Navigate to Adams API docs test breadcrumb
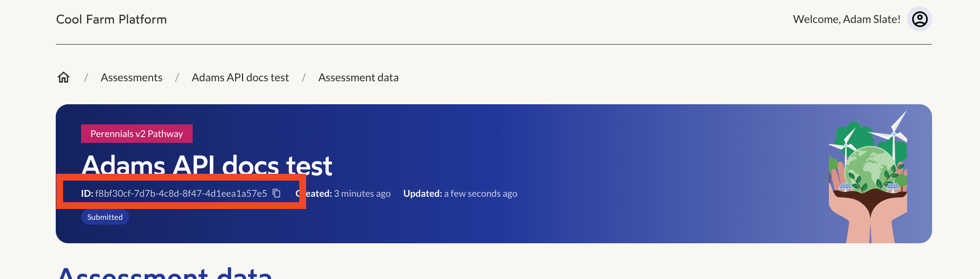The height and width of the screenshot is (279, 980). coord(240,77)
